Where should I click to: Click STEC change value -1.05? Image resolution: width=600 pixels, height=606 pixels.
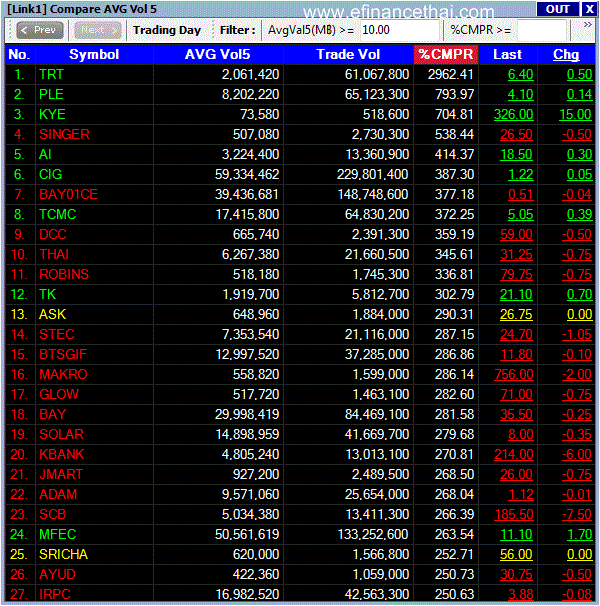tap(577, 335)
